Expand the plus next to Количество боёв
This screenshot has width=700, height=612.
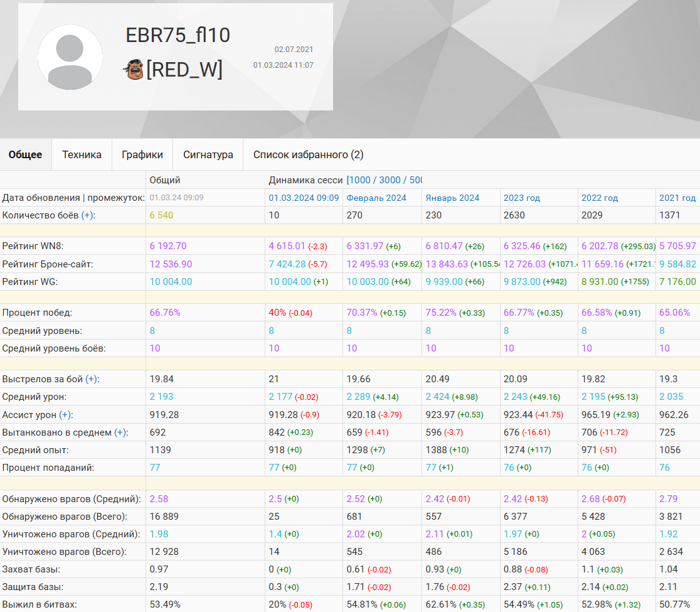[88, 215]
